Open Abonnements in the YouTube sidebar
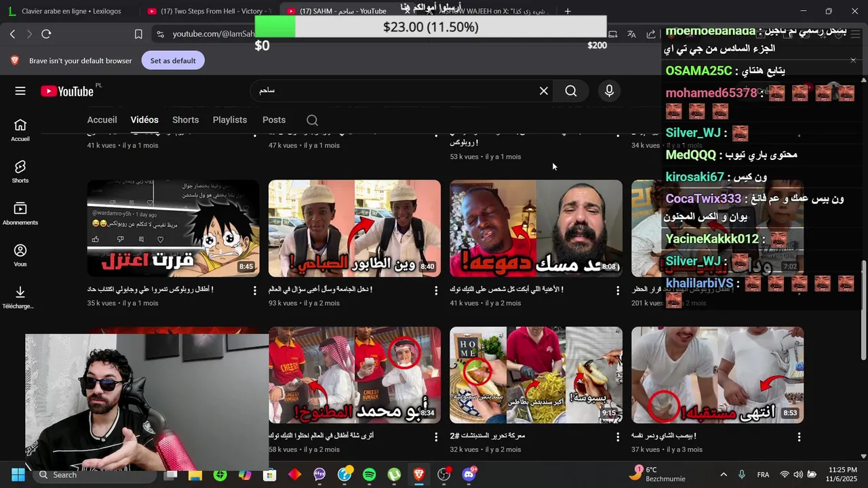The image size is (868, 488). pos(20,214)
